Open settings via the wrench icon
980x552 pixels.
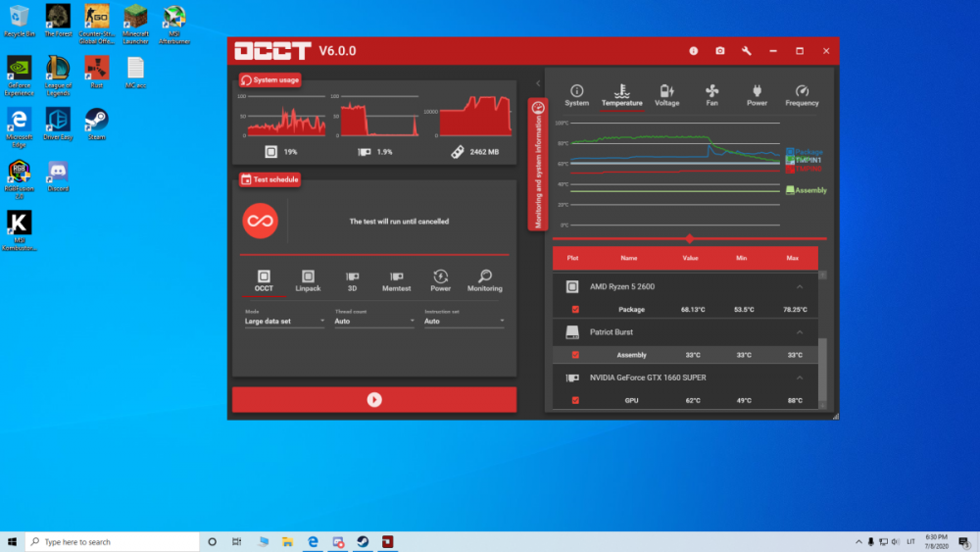pos(746,51)
